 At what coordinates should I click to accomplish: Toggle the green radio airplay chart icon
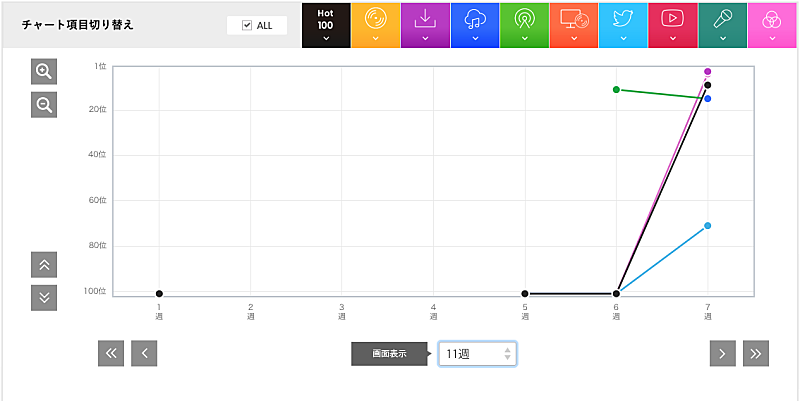[x=524, y=25]
